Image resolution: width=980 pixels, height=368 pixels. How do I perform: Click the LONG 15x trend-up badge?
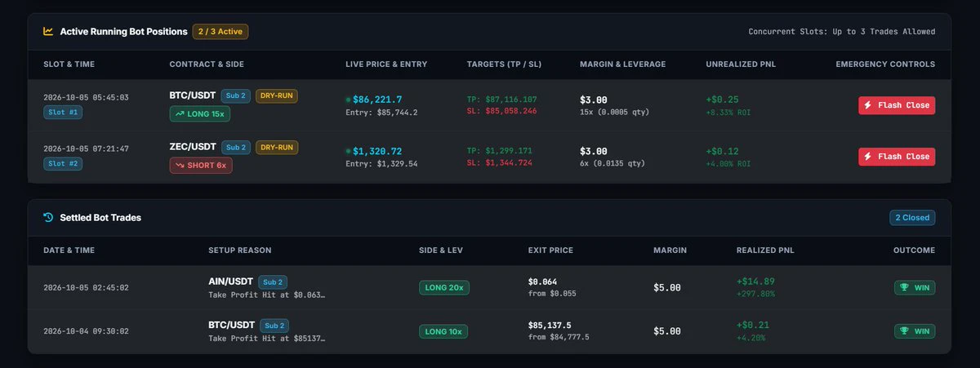pyautogui.click(x=200, y=113)
